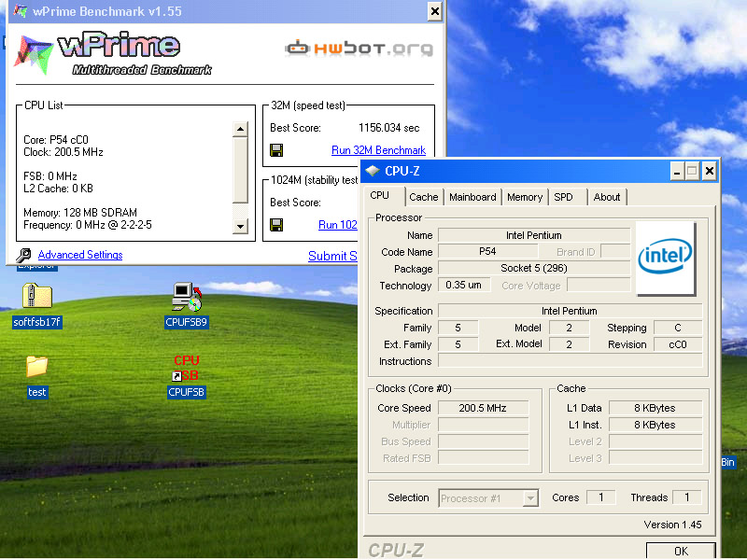Screen dimensions: 747x560
Task: Click the Package field Socket 5 (296)
Action: point(534,268)
